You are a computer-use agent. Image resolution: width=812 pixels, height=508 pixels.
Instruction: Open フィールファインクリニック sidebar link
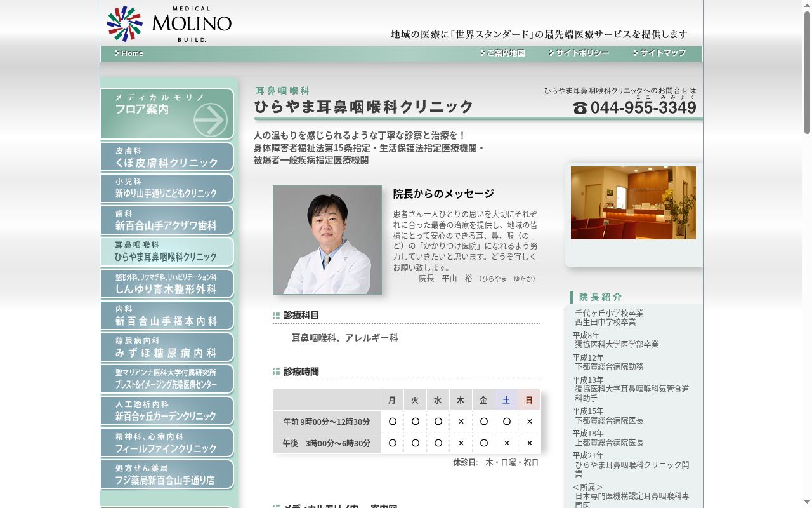click(x=167, y=443)
